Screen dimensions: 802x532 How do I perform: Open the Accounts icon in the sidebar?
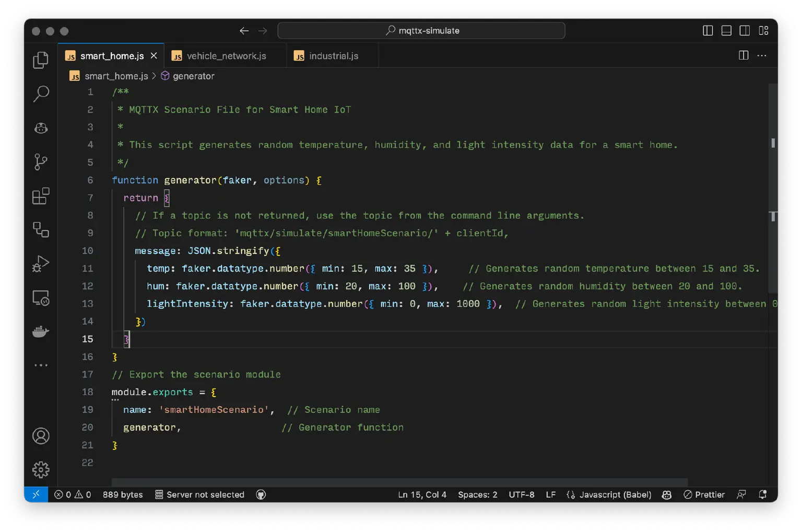[x=41, y=436]
